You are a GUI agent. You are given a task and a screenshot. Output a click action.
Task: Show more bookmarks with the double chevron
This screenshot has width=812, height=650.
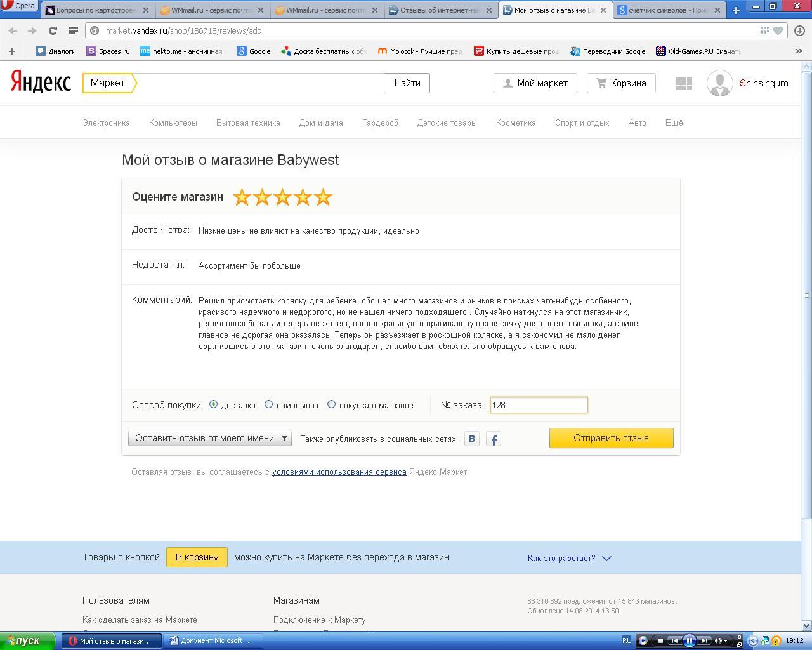799,51
